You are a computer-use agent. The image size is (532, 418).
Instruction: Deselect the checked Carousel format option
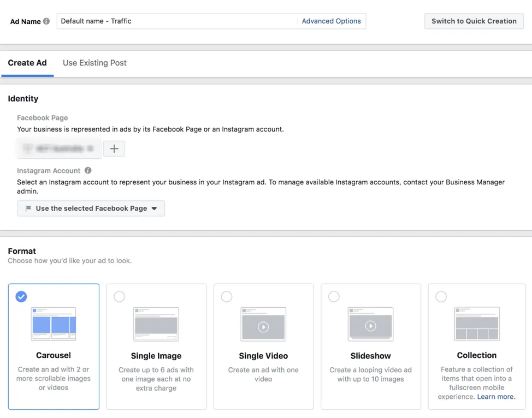pyautogui.click(x=21, y=296)
